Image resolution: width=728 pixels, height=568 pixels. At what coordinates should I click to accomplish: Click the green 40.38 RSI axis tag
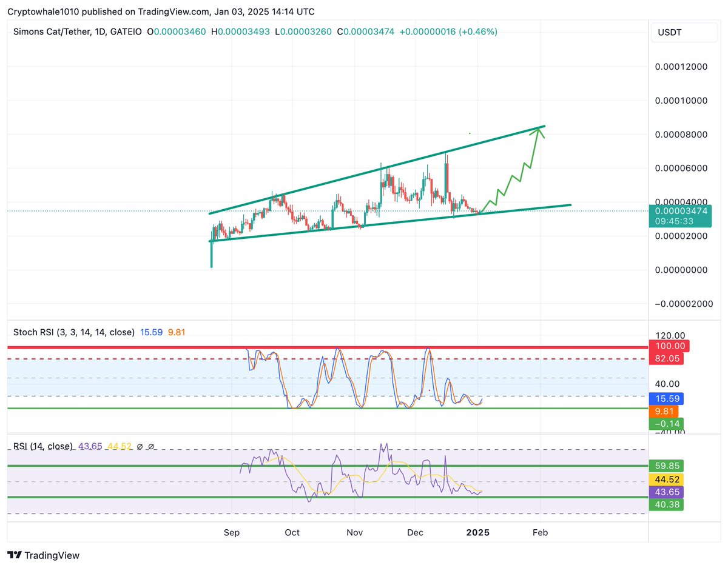pos(666,504)
